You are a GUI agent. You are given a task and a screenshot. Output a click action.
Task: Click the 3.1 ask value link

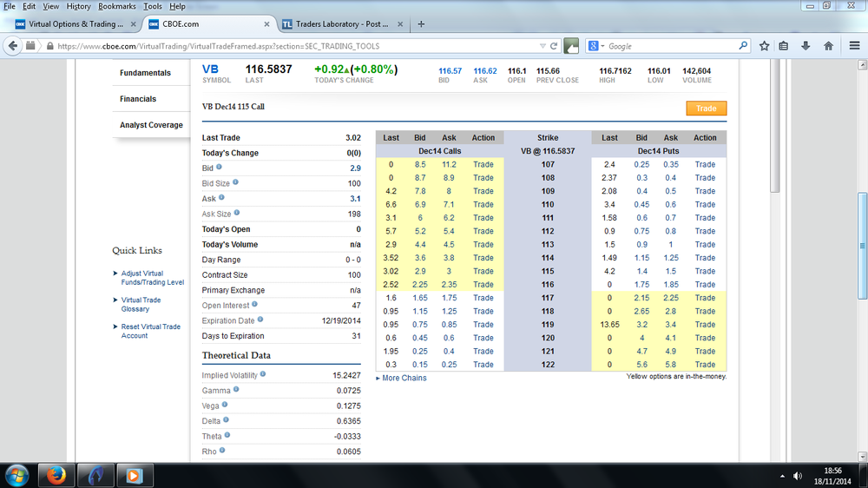pyautogui.click(x=355, y=198)
